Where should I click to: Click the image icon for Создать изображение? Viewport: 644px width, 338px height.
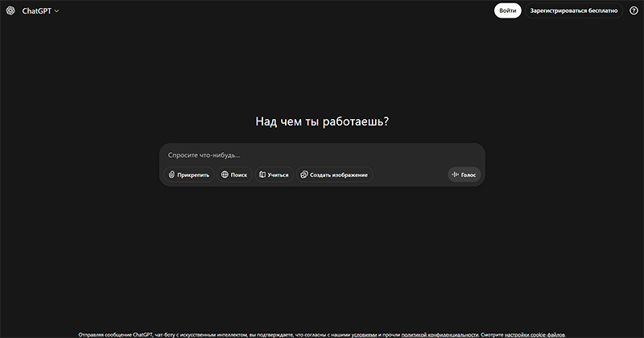pyautogui.click(x=303, y=175)
